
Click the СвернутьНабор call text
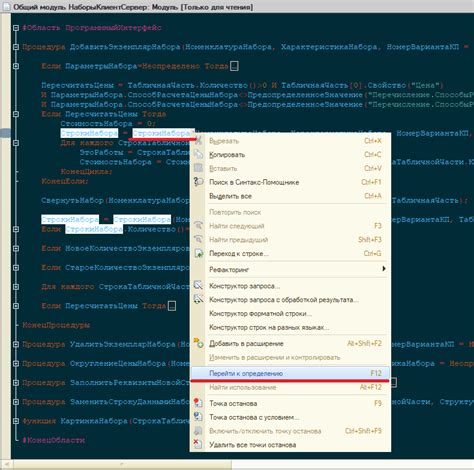[72, 200]
